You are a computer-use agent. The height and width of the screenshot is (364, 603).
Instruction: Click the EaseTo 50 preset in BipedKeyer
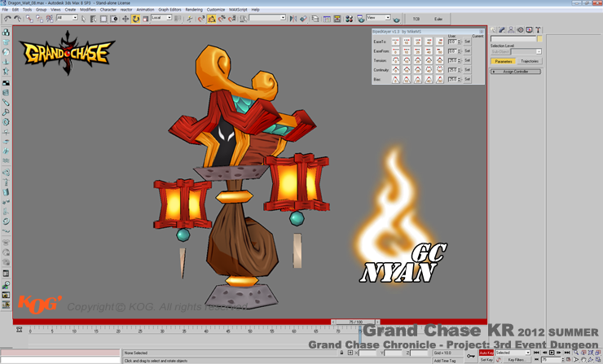click(x=439, y=42)
